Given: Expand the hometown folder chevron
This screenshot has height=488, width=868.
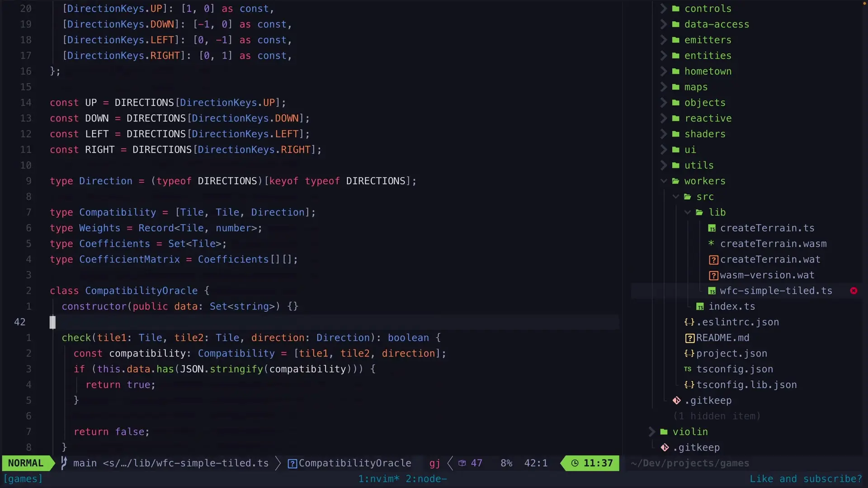Looking at the screenshot, I should coord(663,71).
